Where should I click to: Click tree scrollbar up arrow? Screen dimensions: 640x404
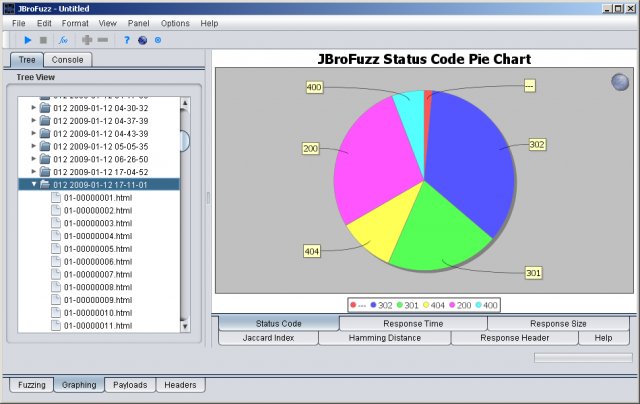[x=185, y=103]
